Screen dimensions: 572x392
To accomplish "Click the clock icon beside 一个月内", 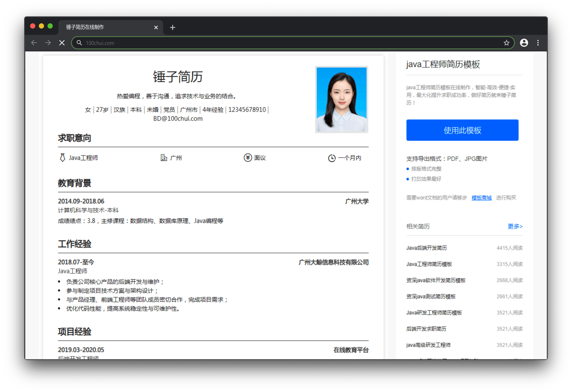I will pyautogui.click(x=332, y=158).
